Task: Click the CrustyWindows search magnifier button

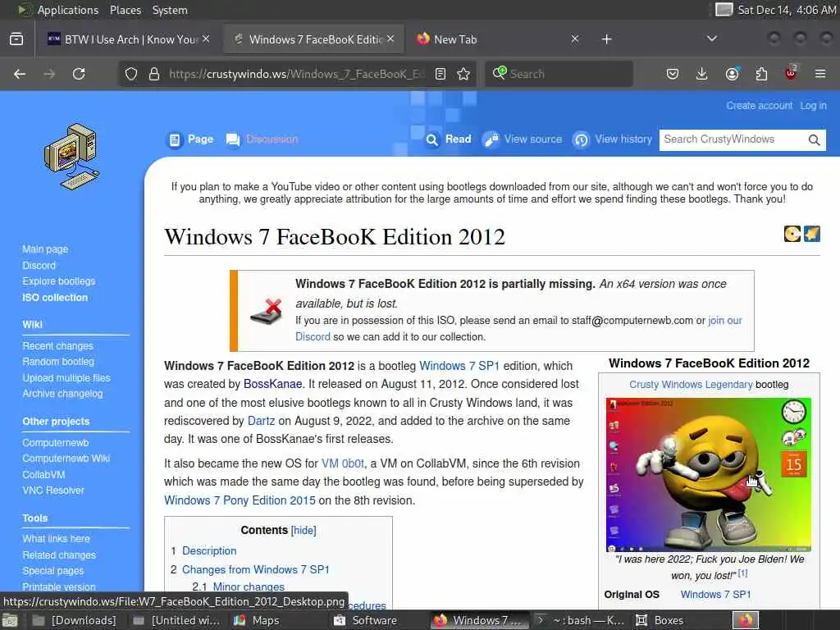Action: click(815, 139)
